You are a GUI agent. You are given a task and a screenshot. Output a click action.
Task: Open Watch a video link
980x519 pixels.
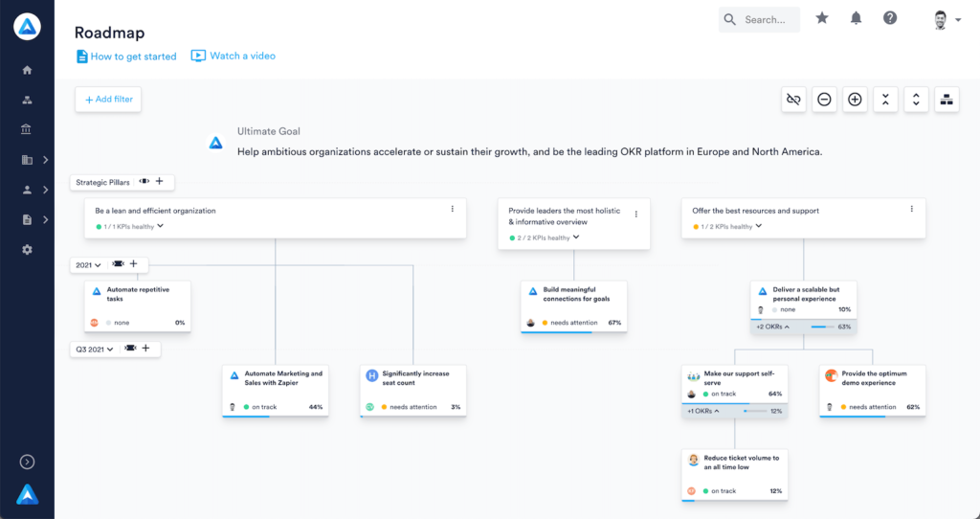click(x=234, y=56)
